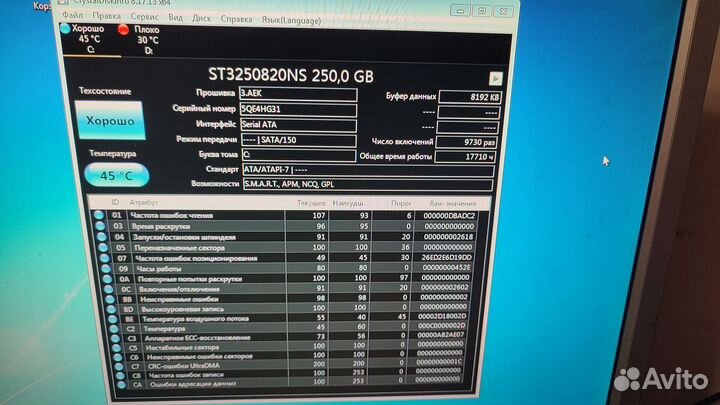Click the next disk arrow button

[495, 77]
